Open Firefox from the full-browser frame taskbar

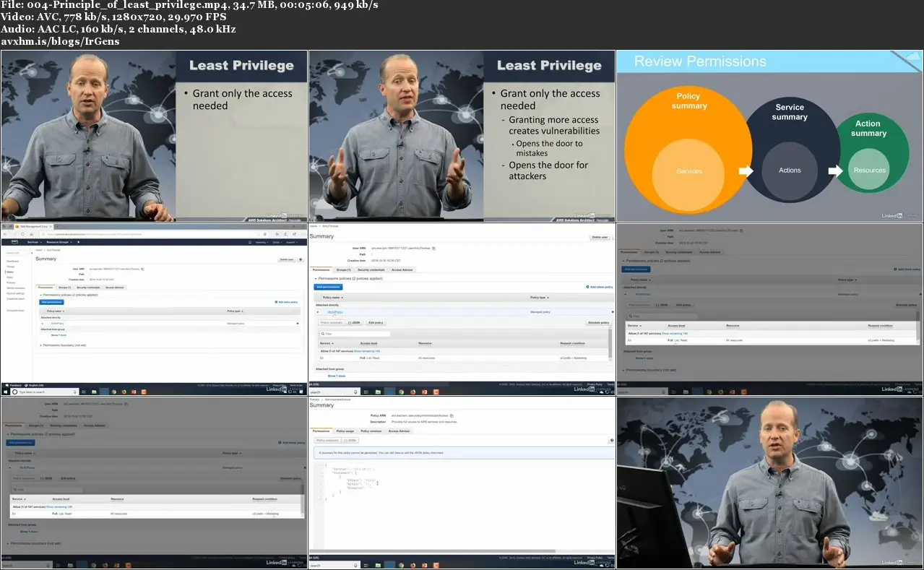click(124, 391)
